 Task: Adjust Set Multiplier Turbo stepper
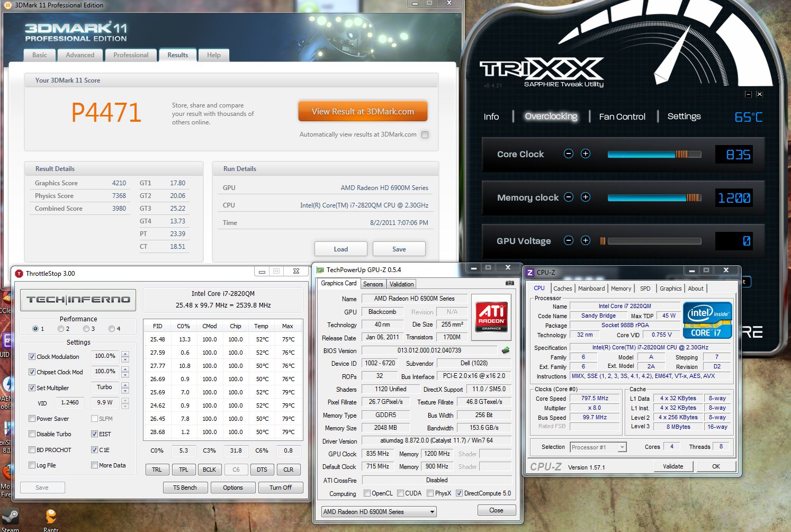tap(125, 388)
